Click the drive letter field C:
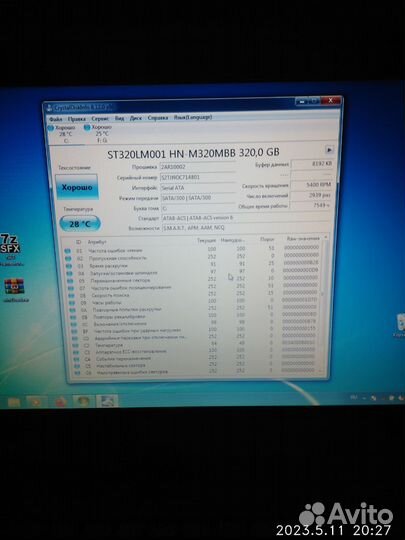 [198, 208]
